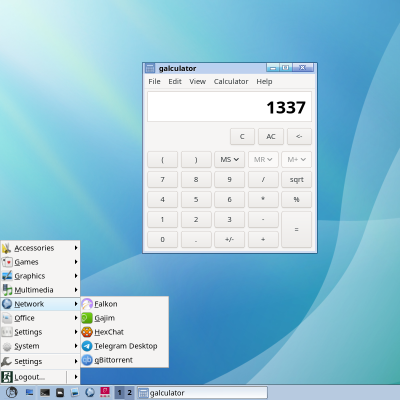Click the start menu icon in the panel
Screen dimensions: 400x400
(12, 392)
